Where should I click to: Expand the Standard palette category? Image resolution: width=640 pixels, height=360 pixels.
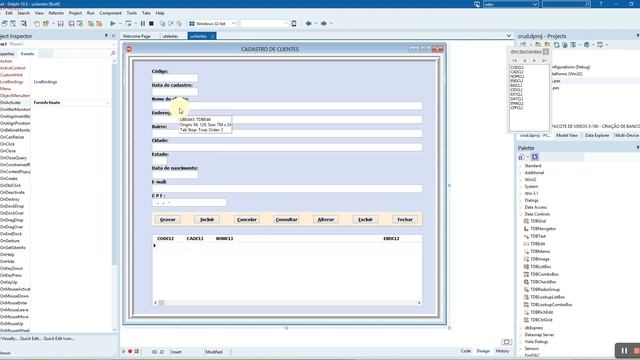pyautogui.click(x=521, y=166)
